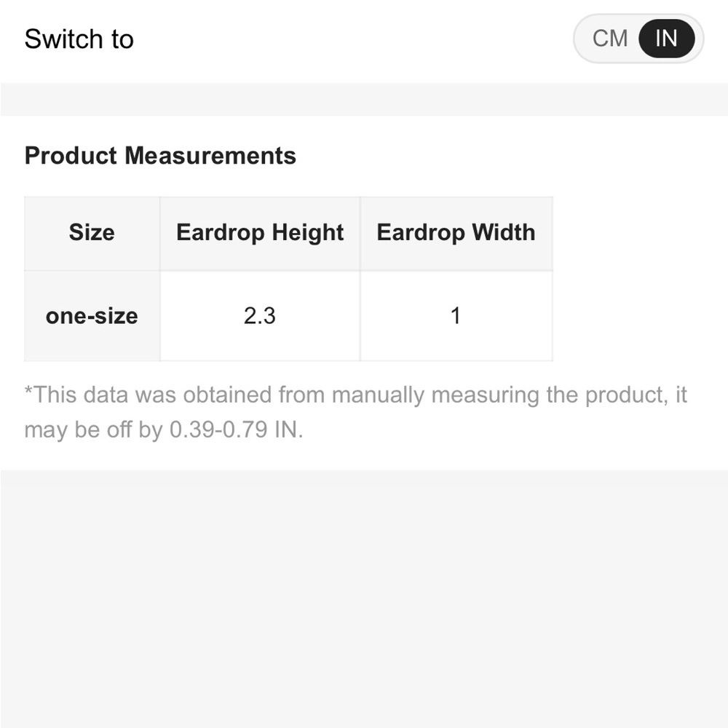Click the word 'manually' in the disclaimer

pos(378,395)
